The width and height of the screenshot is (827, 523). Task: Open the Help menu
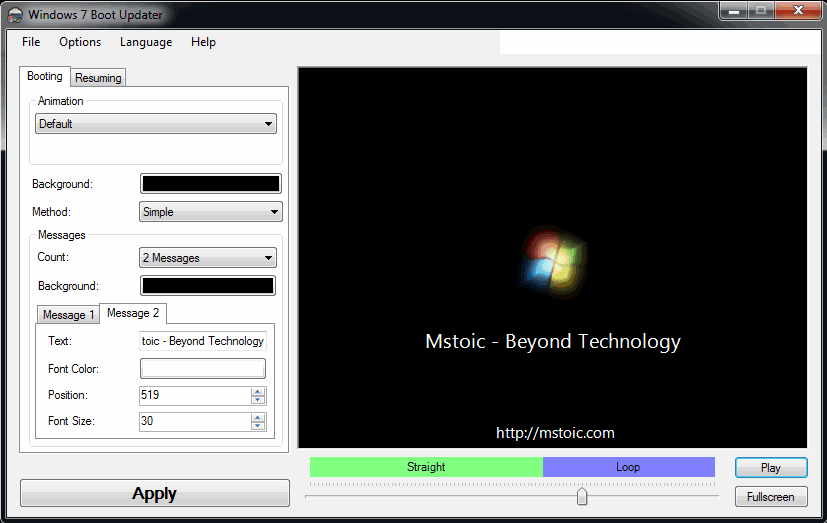point(204,42)
